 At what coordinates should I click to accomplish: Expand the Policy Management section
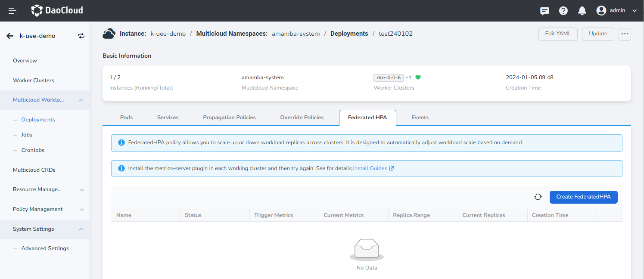(82, 209)
